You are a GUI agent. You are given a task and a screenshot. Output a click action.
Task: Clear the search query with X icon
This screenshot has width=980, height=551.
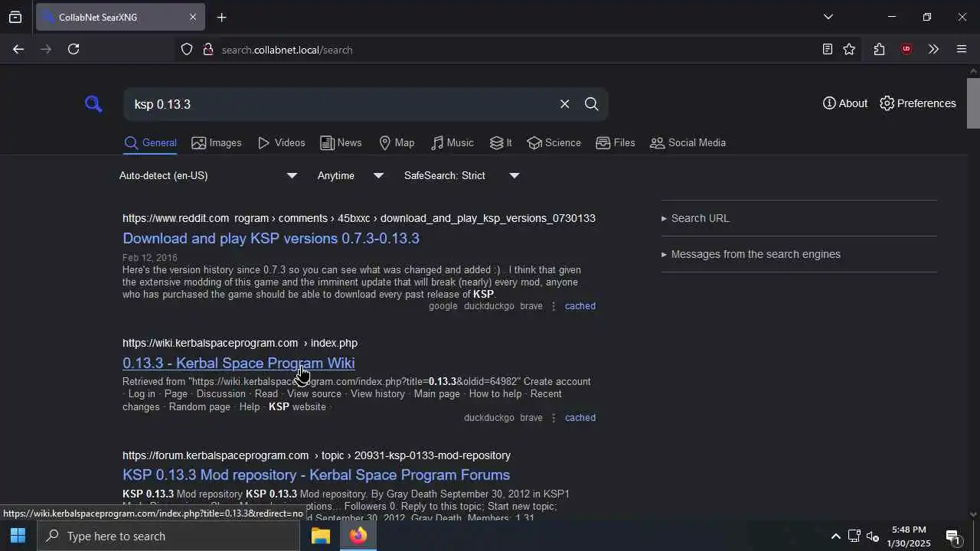click(565, 104)
